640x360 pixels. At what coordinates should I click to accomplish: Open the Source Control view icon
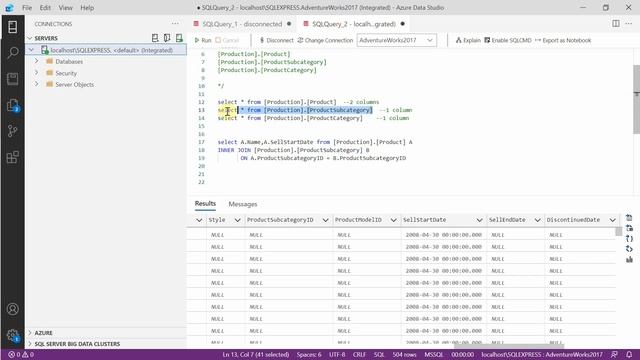click(x=13, y=131)
